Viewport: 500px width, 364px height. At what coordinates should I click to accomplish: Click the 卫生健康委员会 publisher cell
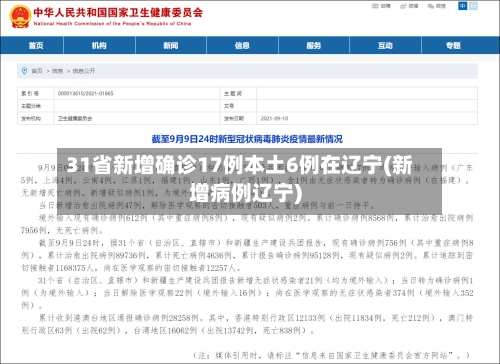[75, 118]
